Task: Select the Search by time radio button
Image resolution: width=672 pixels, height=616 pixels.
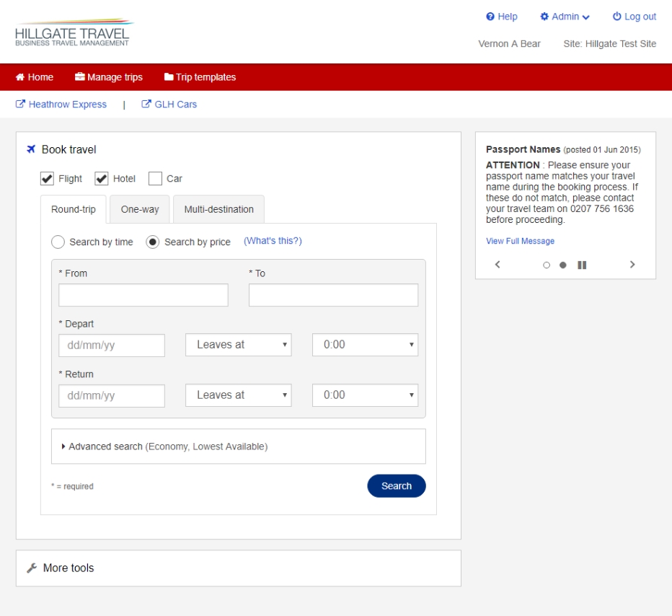Action: (58, 242)
